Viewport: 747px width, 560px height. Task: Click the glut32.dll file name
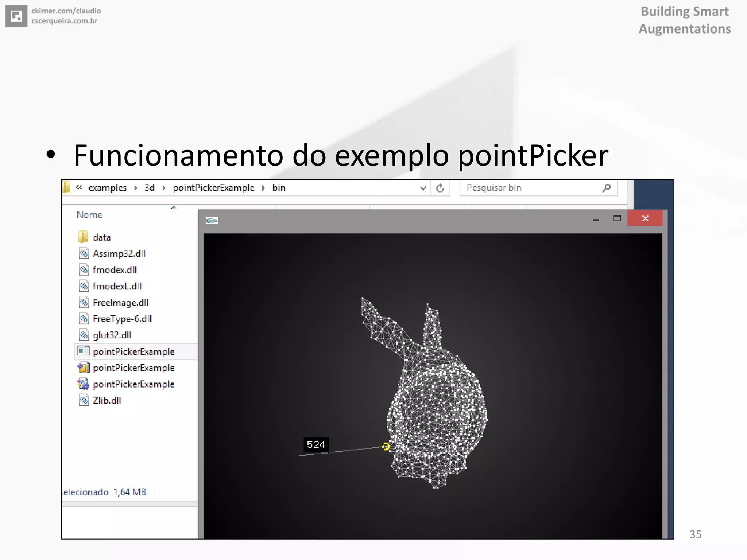click(x=112, y=335)
